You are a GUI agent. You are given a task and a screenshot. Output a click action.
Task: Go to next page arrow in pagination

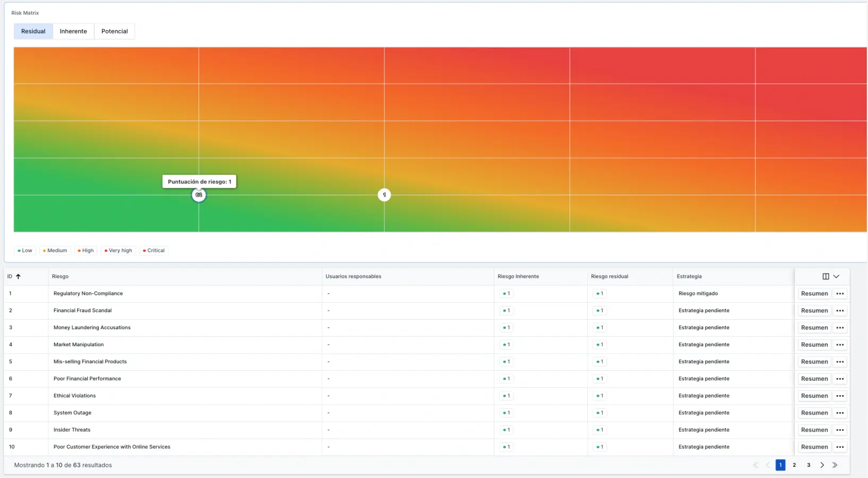coord(822,465)
